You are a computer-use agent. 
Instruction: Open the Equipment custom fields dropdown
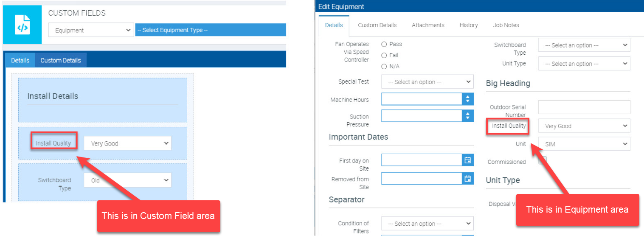point(91,31)
